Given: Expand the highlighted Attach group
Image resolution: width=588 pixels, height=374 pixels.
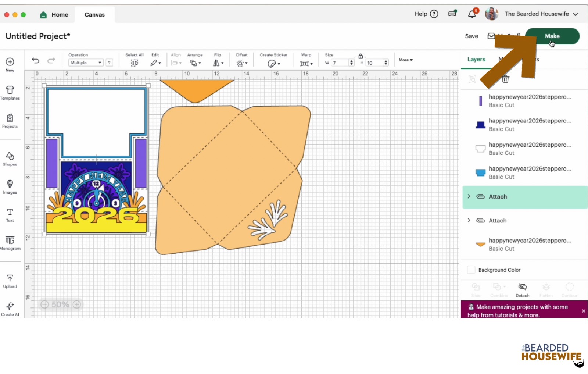Looking at the screenshot, I should (469, 196).
